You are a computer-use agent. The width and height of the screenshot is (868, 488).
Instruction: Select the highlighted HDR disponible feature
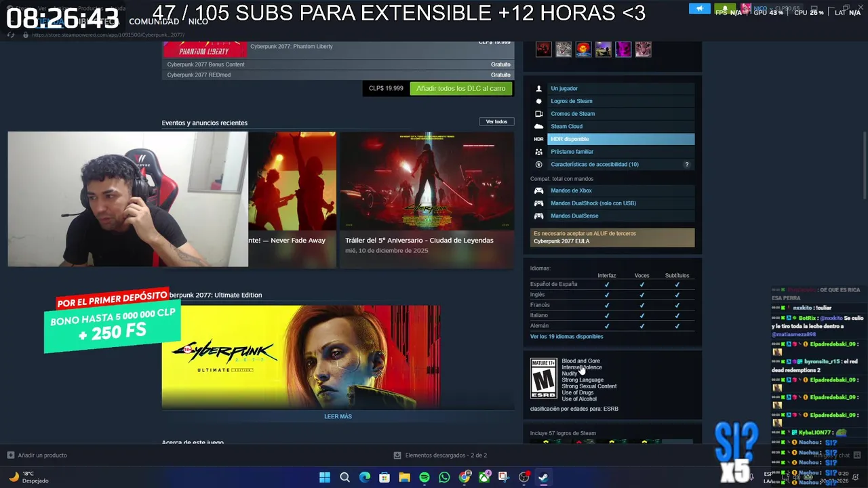[x=613, y=139]
